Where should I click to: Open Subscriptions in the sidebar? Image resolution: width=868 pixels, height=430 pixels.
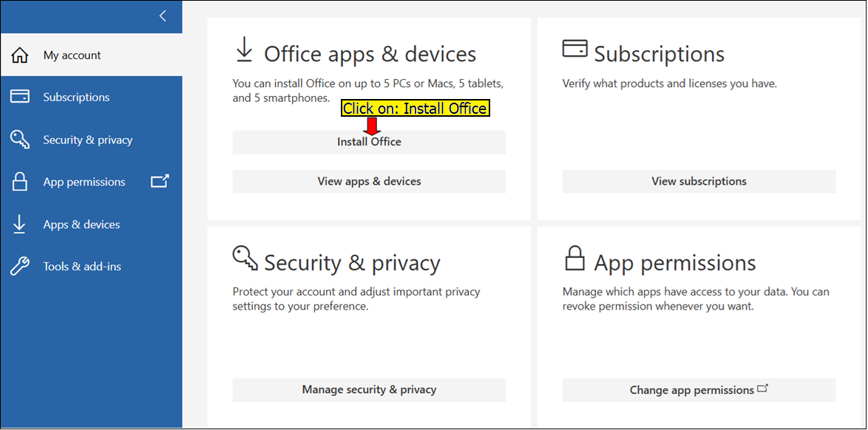tap(92, 98)
